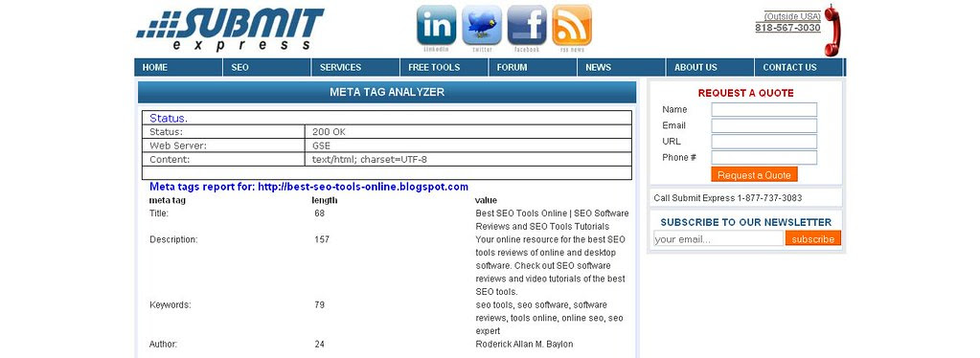Image resolution: width=980 pixels, height=358 pixels.
Task: Click 'Call Submit Express 1-877-737-3083' text
Action: 727,198
